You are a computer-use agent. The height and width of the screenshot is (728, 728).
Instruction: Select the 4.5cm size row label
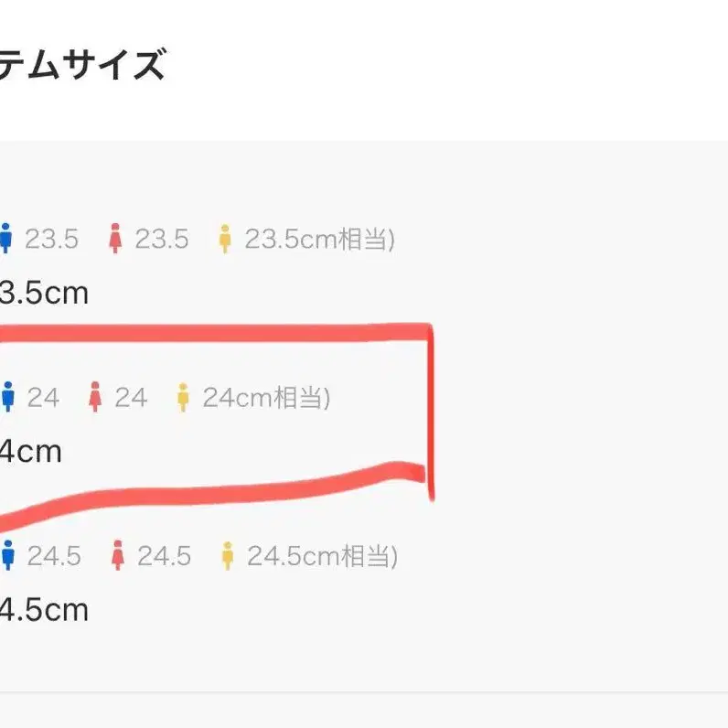coord(44,609)
